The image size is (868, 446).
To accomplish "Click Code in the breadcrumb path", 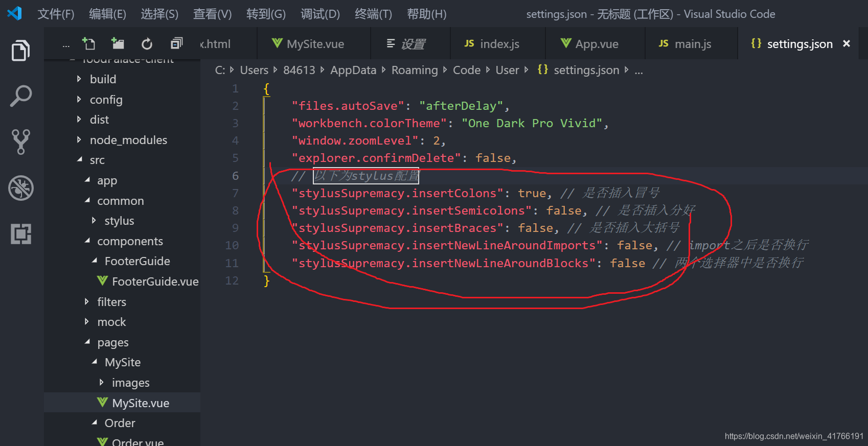I will 467,70.
